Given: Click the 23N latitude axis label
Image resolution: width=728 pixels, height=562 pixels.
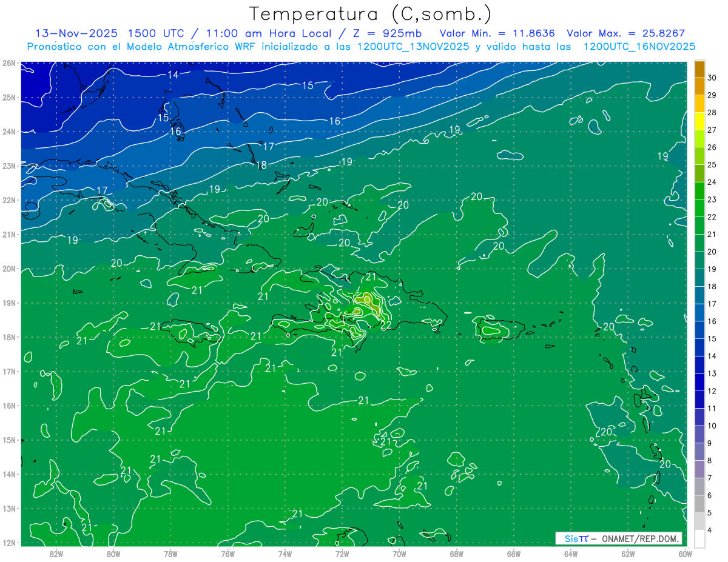Looking at the screenshot, I should tap(9, 166).
